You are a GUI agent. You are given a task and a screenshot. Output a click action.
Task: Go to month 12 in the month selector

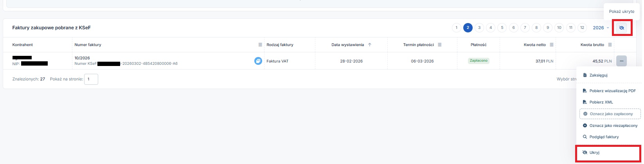pos(582,28)
